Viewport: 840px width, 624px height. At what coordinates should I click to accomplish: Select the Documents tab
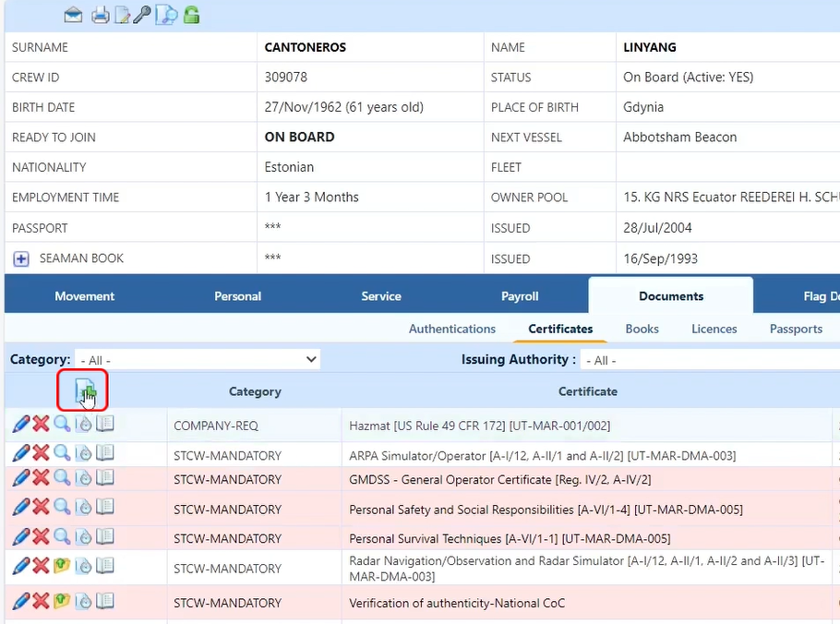[x=671, y=296]
